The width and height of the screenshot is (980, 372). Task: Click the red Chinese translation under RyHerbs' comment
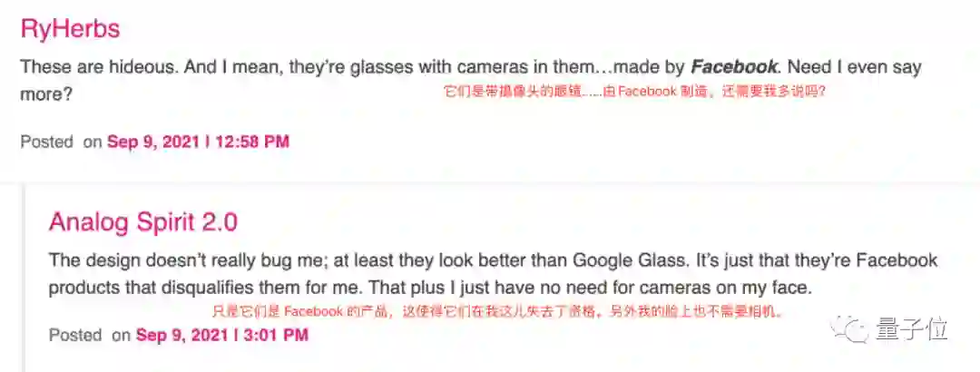pyautogui.click(x=633, y=92)
